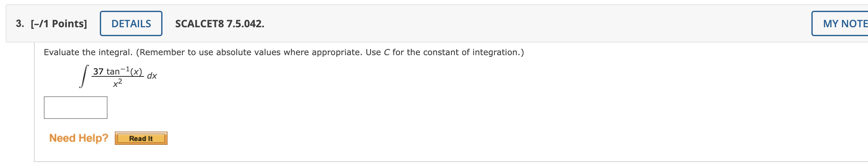Click the italic C in the instructions
Viewport: 868px width, 168px height.
click(387, 52)
